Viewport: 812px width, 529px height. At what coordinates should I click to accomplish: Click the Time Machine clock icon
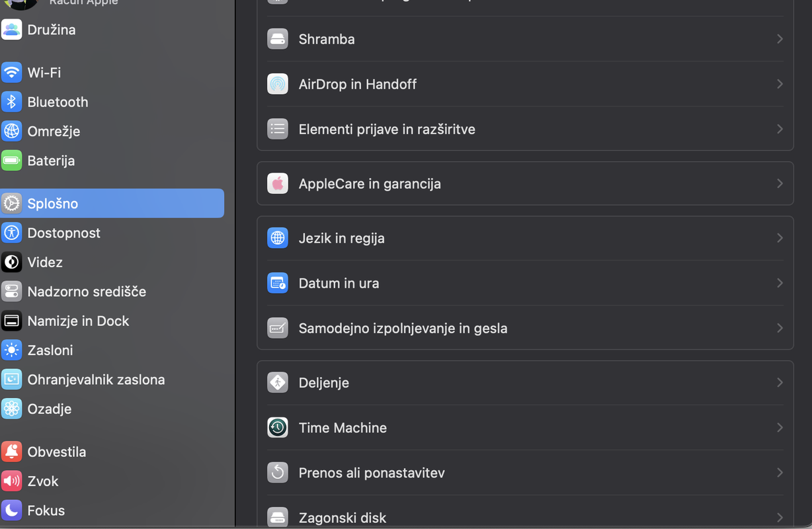pyautogui.click(x=278, y=428)
